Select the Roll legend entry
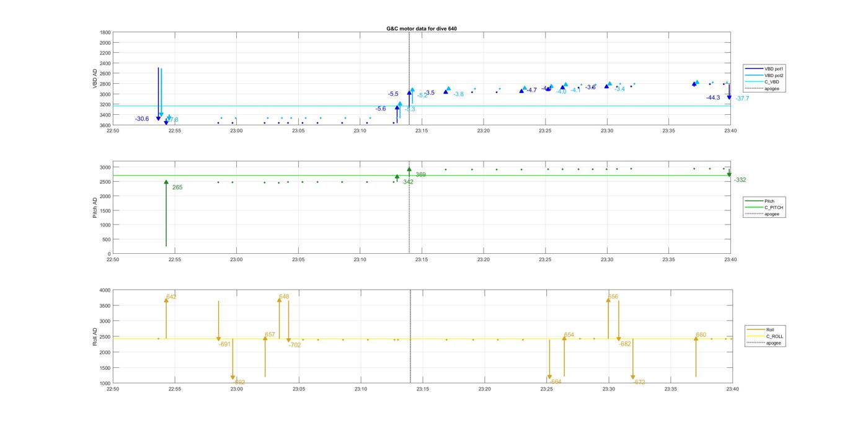Viewport: 868px width, 430px height. point(761,329)
